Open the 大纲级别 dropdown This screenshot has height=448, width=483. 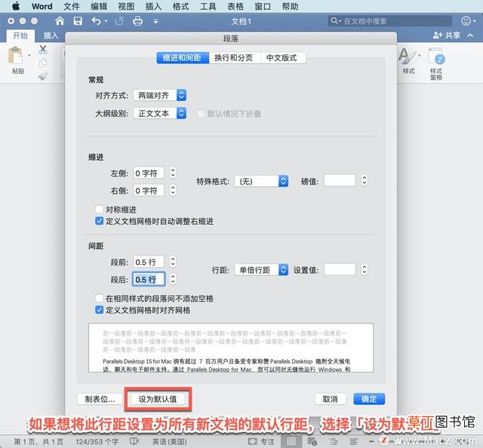(x=160, y=113)
